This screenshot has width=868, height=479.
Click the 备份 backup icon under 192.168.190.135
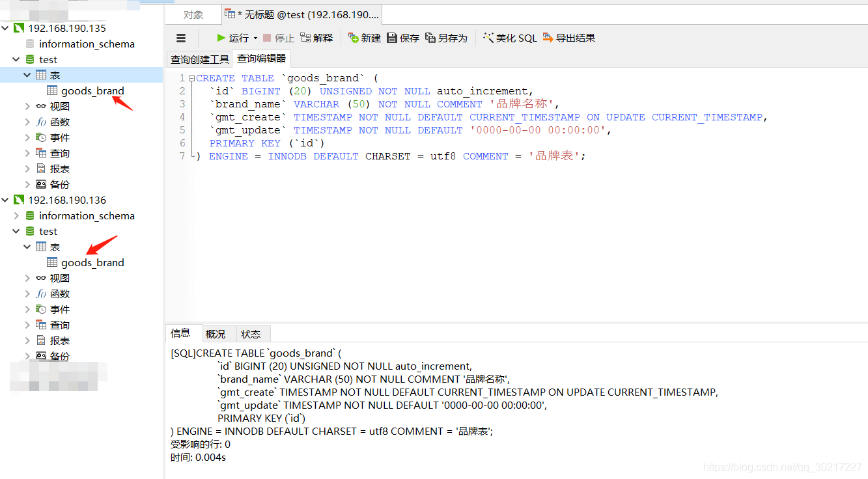41,185
